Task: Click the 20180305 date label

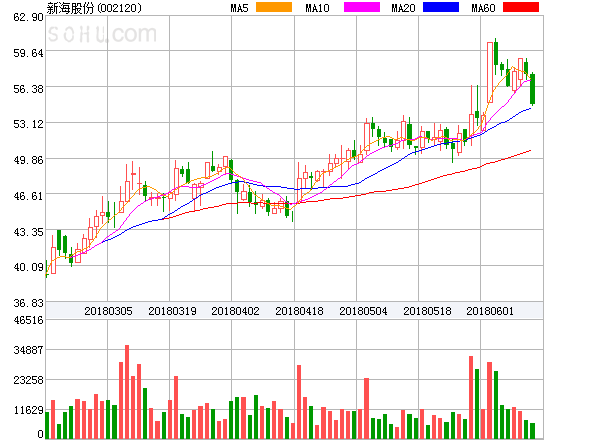Action: (108, 311)
